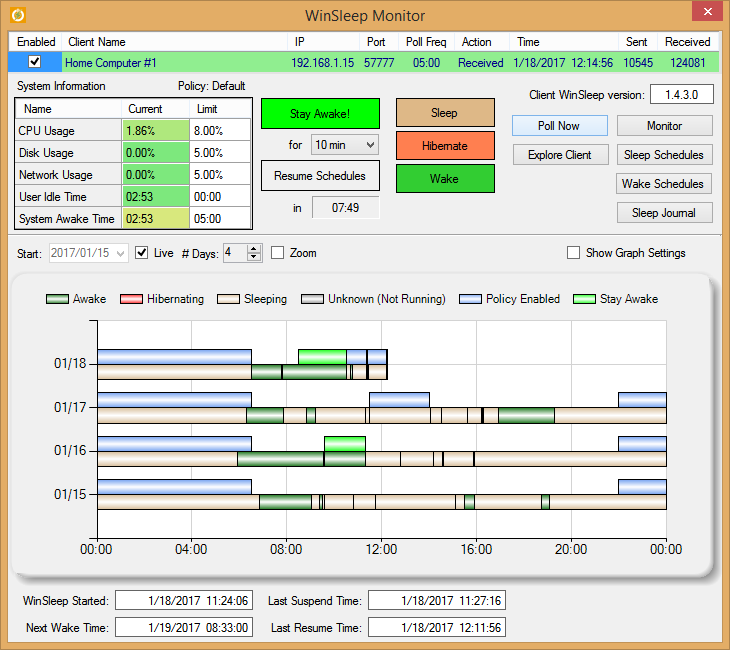
Task: Click the Sent column header
Action: pyautogui.click(x=637, y=42)
